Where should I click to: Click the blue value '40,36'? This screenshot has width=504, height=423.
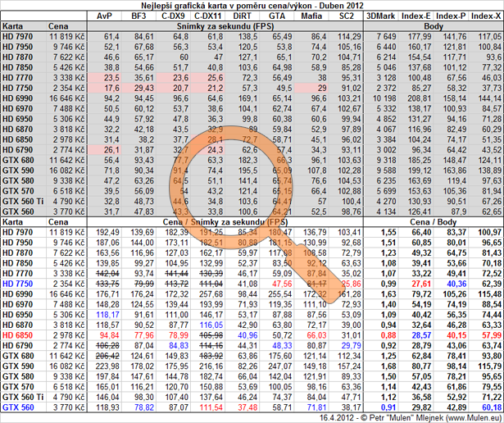[x=456, y=284]
